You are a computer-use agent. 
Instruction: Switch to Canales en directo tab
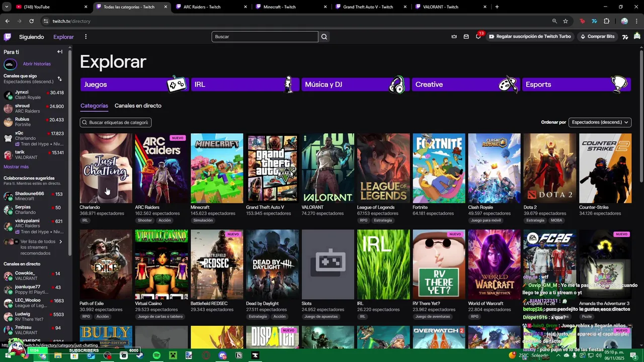[x=138, y=106]
